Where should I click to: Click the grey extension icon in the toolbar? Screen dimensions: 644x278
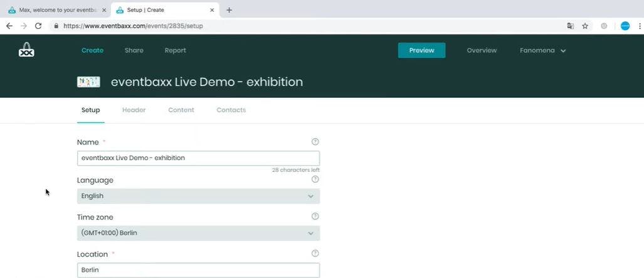[604, 26]
